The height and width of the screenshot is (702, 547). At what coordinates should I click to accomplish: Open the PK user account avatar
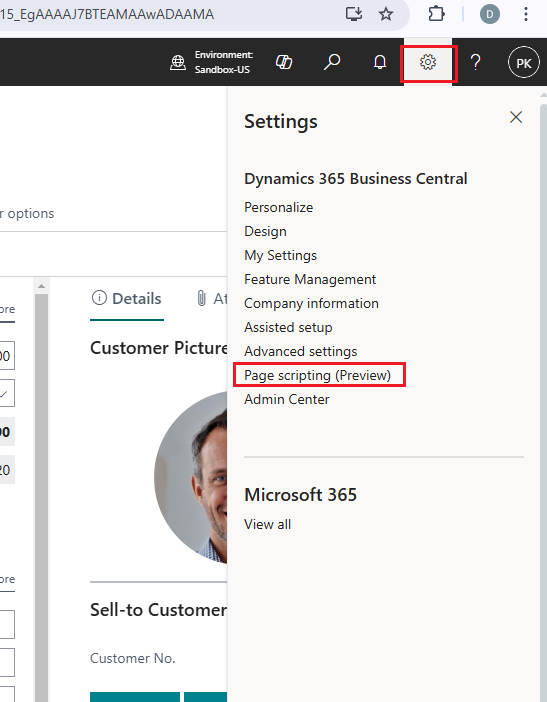[523, 62]
